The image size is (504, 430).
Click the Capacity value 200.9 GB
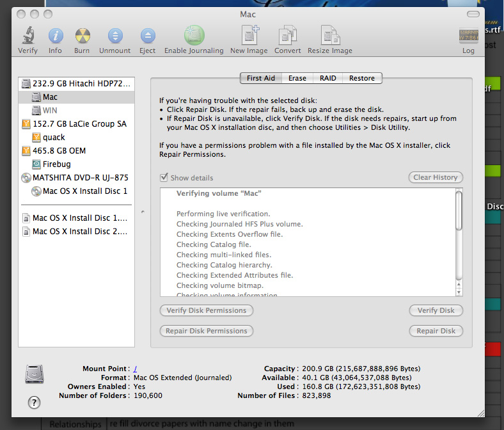(x=361, y=369)
